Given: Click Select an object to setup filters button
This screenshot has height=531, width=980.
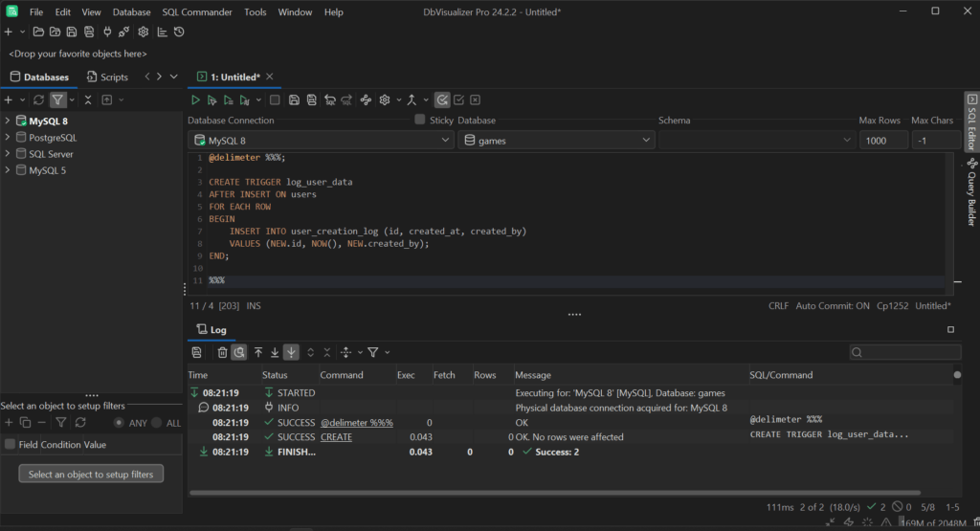Looking at the screenshot, I should [x=91, y=474].
